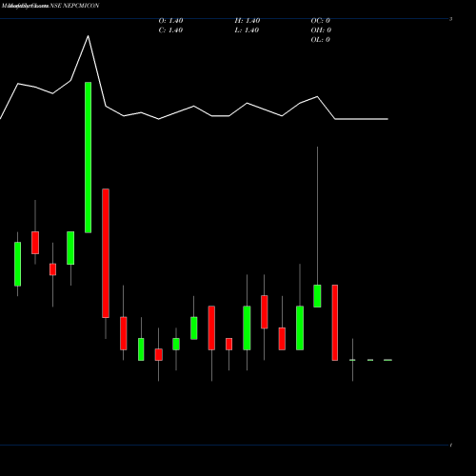Image resolution: width=476 pixels, height=476 pixels.
Task: Select the 'L: 1.40' low value
Action: [247, 30]
